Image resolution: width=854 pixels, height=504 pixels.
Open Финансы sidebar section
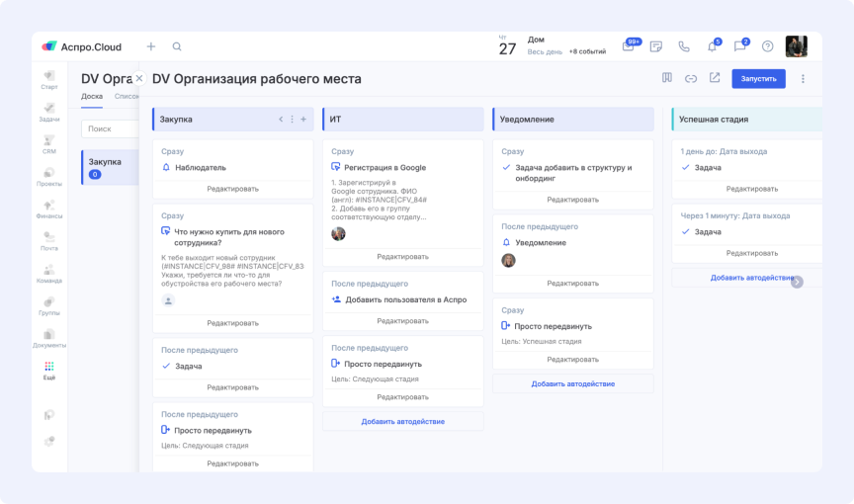coord(49,209)
